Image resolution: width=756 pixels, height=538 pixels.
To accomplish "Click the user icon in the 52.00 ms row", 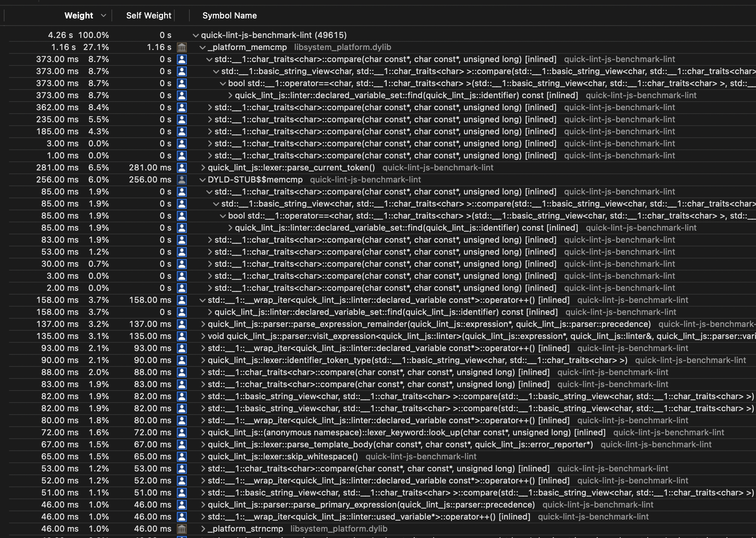I will 182,480.
